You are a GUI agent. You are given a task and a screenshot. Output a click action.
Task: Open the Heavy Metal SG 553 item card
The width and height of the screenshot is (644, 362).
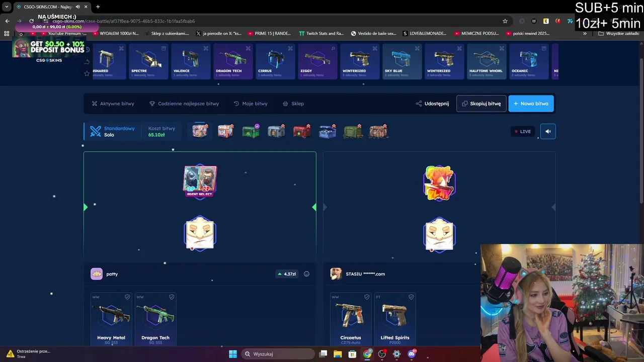pos(111,319)
